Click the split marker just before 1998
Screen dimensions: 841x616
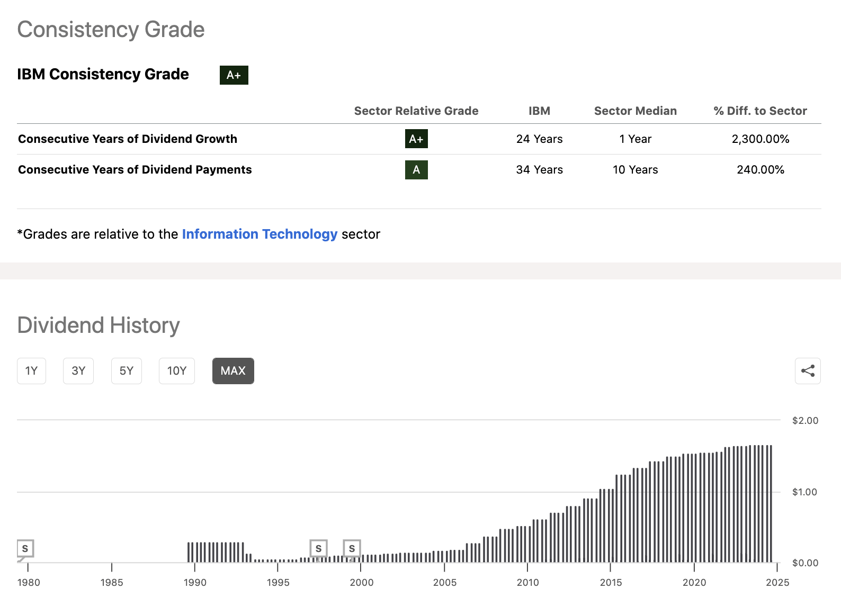(x=318, y=548)
